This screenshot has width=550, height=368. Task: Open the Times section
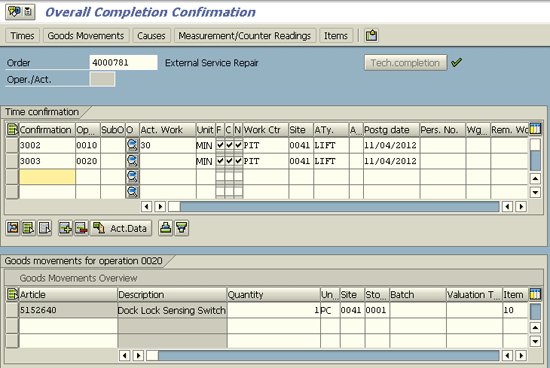pyautogui.click(x=22, y=36)
